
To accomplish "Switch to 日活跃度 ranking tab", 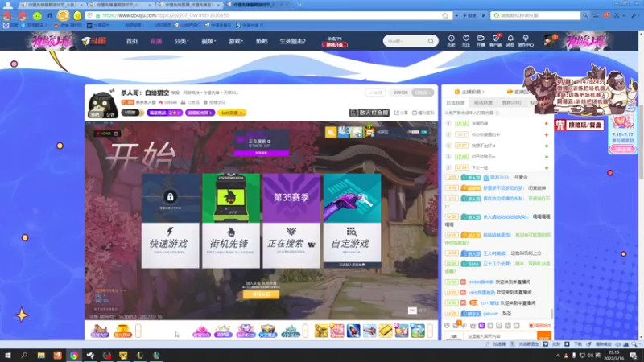I will (x=456, y=103).
